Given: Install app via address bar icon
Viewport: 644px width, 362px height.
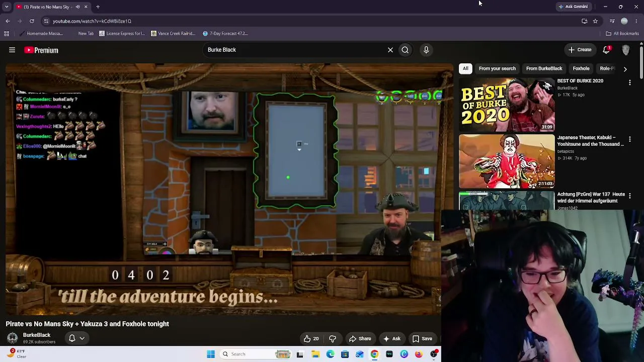Looking at the screenshot, I should [584, 21].
